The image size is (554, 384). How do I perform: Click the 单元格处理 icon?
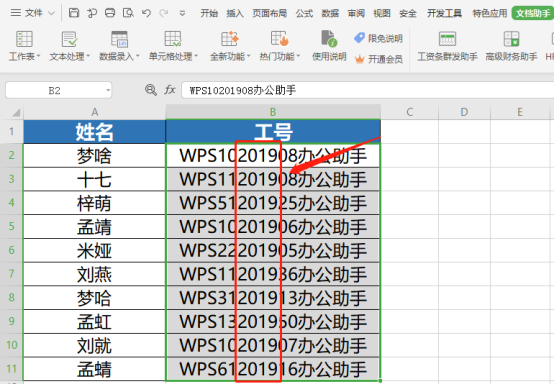pyautogui.click(x=173, y=39)
